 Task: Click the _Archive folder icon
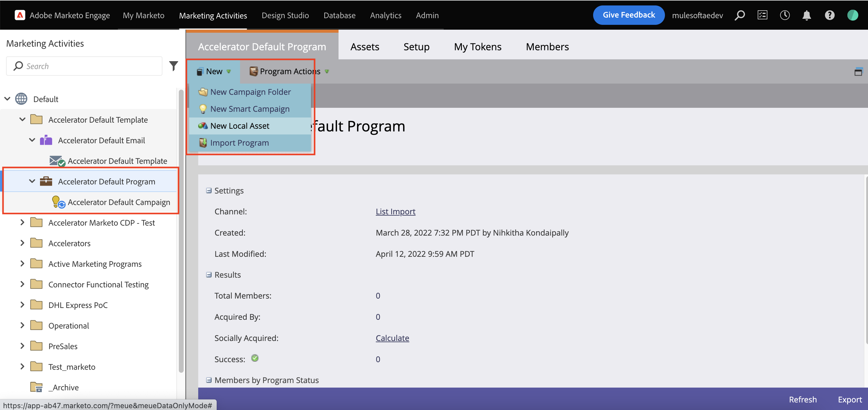point(36,387)
